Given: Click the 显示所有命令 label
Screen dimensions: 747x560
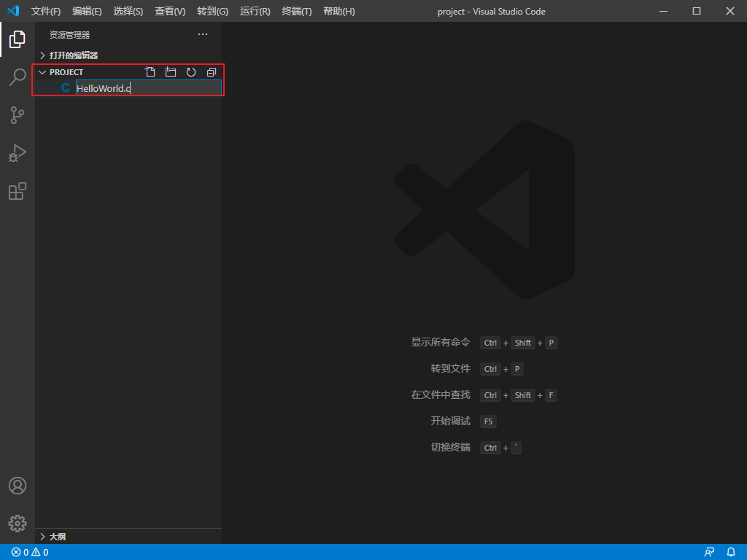Looking at the screenshot, I should click(441, 343).
